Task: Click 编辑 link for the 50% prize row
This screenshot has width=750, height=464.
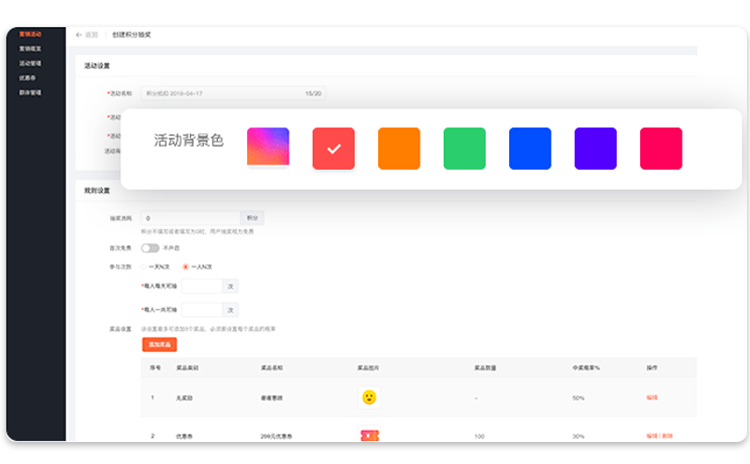Action: point(652,397)
